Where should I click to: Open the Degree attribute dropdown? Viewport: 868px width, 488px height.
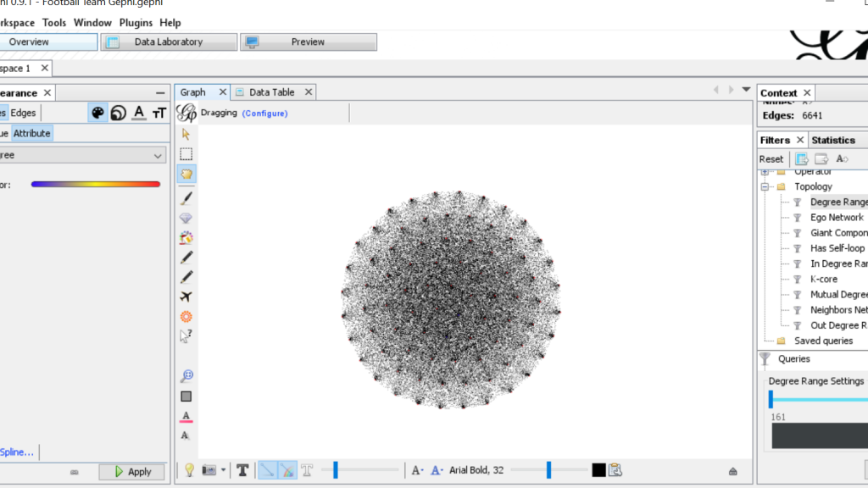pyautogui.click(x=83, y=155)
